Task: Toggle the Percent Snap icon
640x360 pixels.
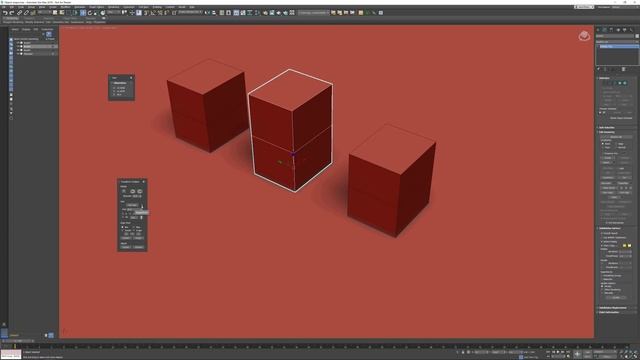Action: coord(160,13)
